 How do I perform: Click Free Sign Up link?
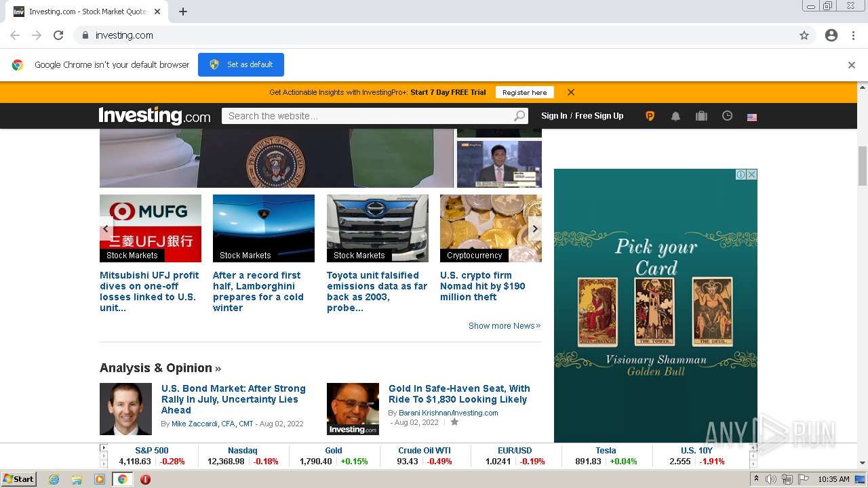599,116
